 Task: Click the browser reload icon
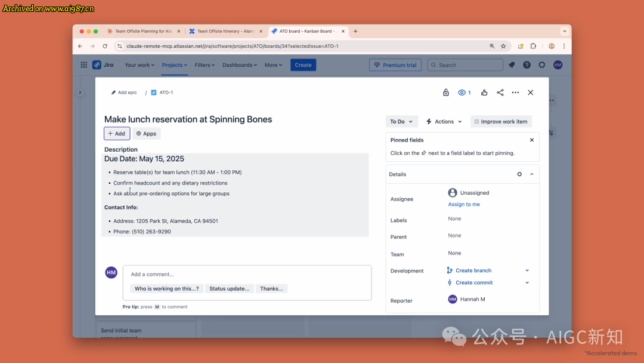tap(105, 46)
